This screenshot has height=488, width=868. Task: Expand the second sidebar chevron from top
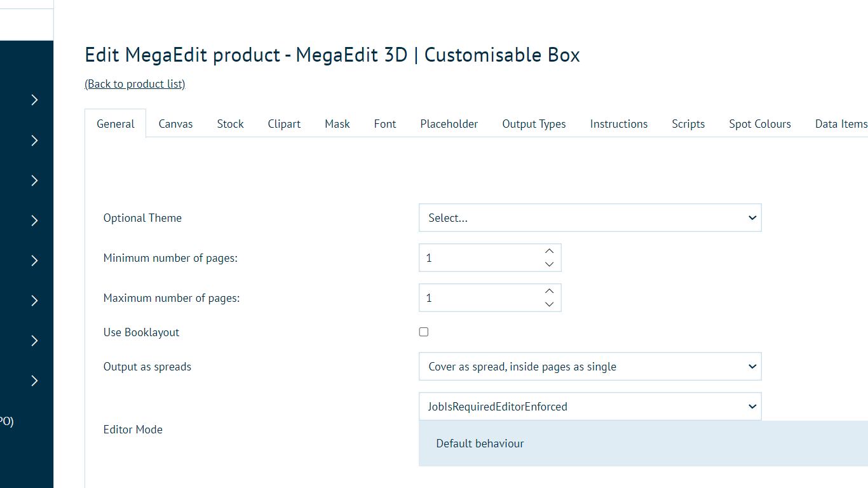point(34,140)
